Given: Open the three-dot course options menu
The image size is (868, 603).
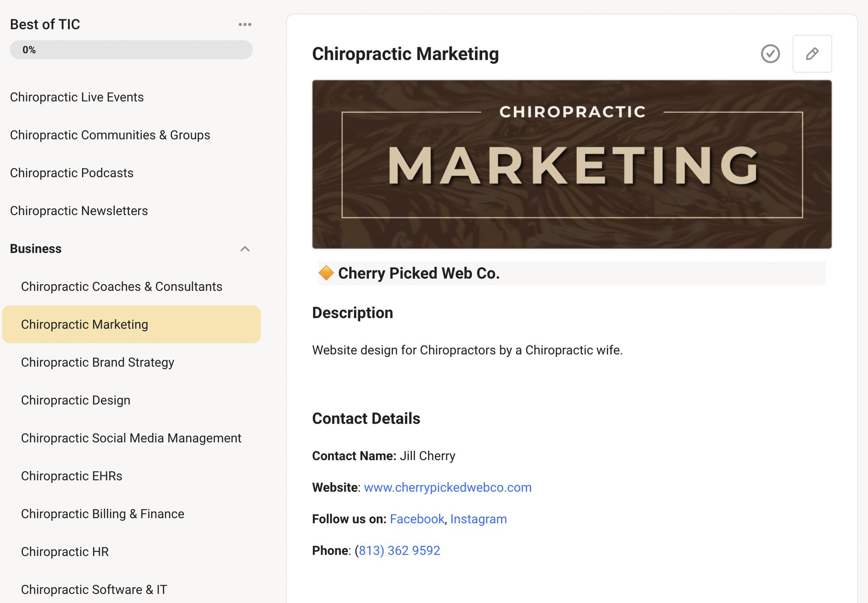Looking at the screenshot, I should coord(245,25).
